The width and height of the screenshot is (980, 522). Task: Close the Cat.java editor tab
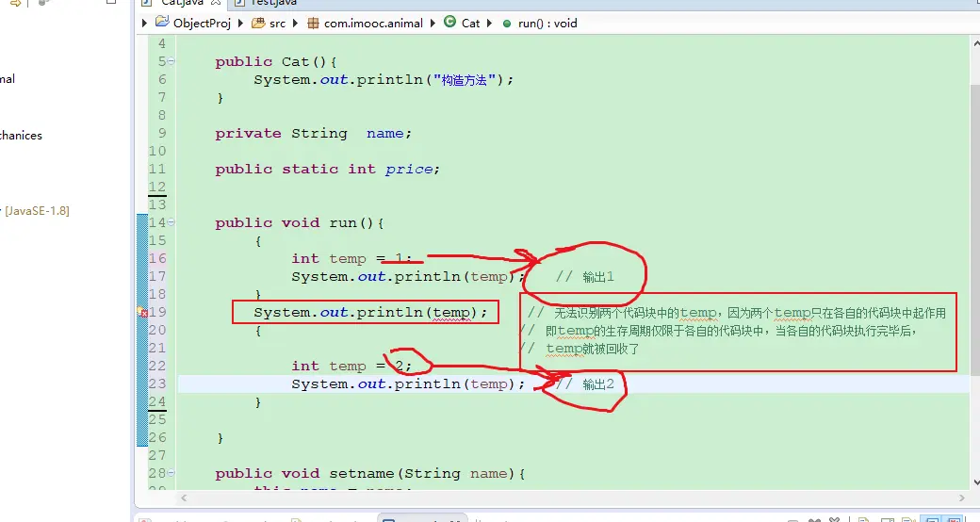coord(216,3)
